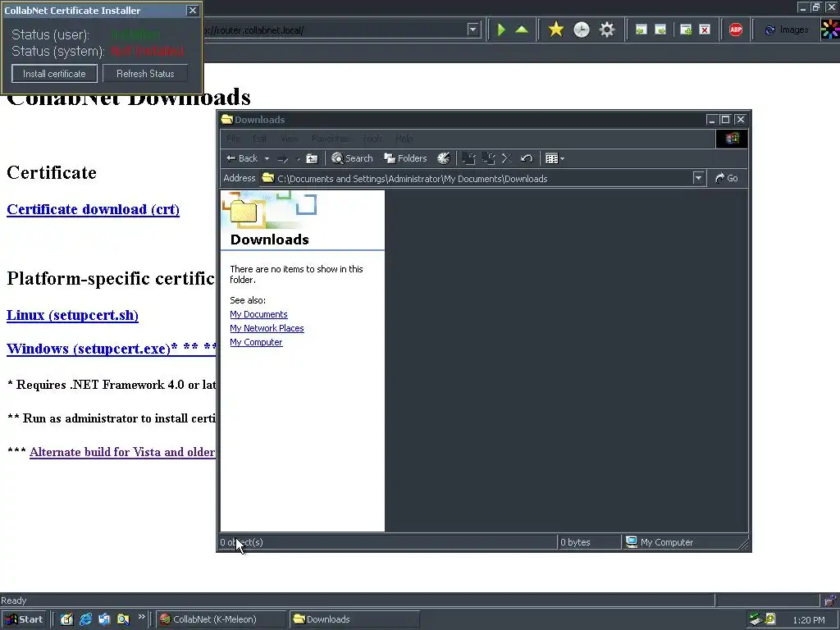Click Install certificate button

(54, 73)
